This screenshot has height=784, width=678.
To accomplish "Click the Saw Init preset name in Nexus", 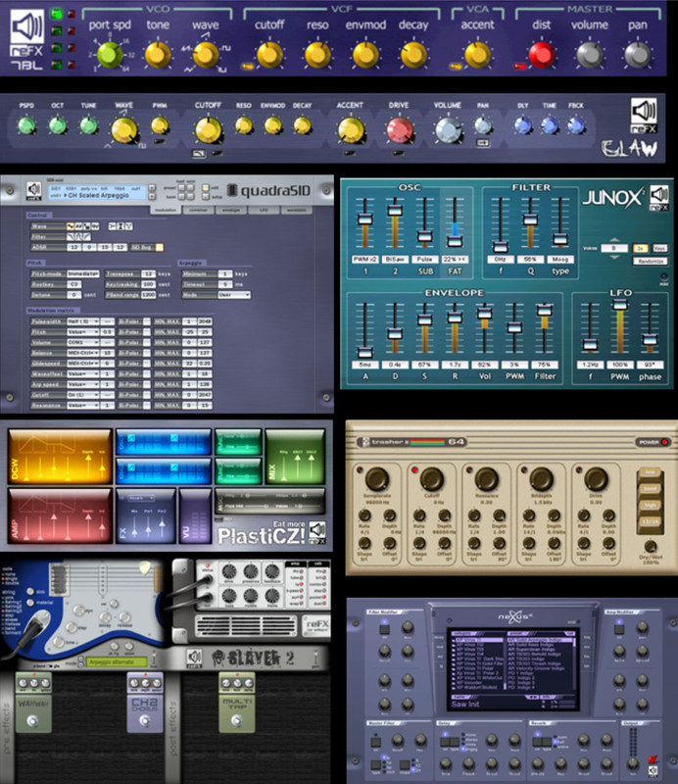I will [465, 704].
